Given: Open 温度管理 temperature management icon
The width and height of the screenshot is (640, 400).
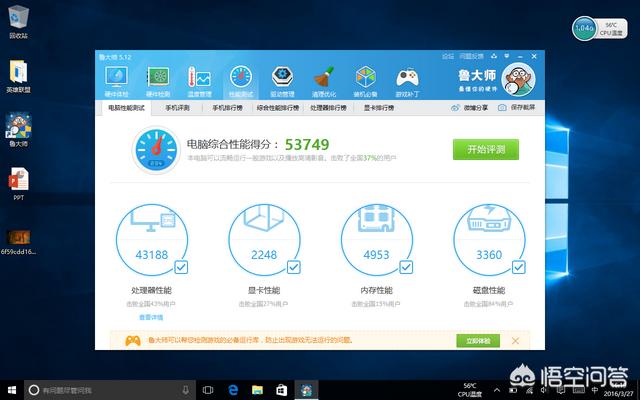Looking at the screenshot, I should click(199, 79).
